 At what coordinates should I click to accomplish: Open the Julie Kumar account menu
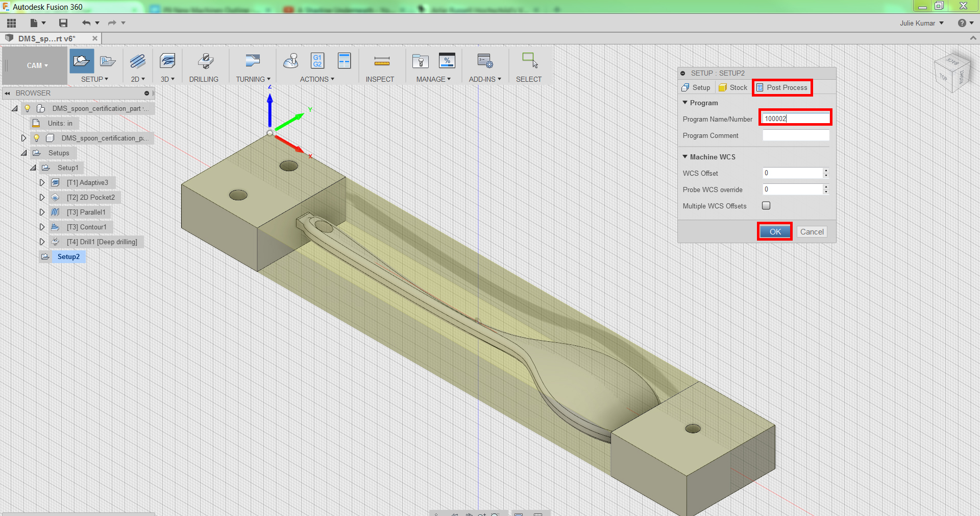coord(922,23)
